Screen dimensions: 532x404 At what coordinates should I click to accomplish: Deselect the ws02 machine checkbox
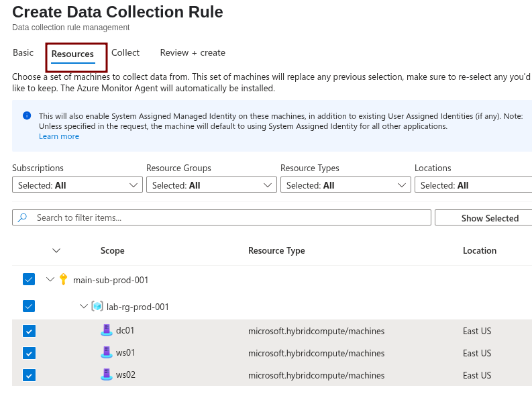pyautogui.click(x=29, y=376)
